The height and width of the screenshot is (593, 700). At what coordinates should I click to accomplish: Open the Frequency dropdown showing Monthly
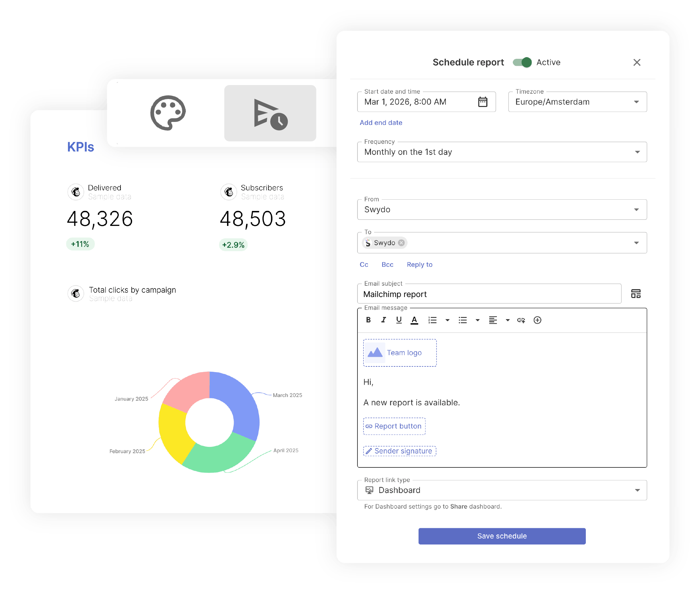(637, 152)
